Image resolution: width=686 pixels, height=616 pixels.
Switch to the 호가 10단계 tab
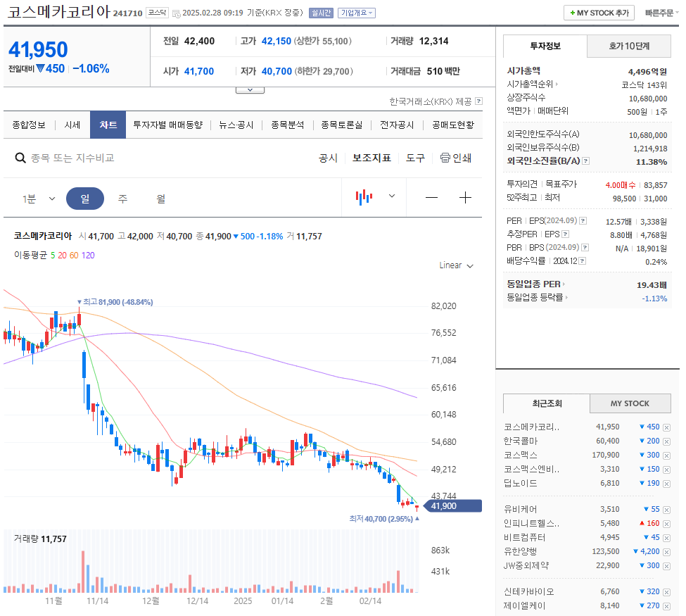pyautogui.click(x=630, y=46)
